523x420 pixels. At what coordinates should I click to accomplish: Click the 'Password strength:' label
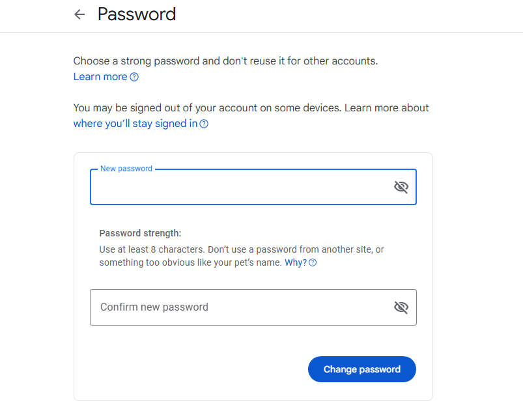(140, 233)
